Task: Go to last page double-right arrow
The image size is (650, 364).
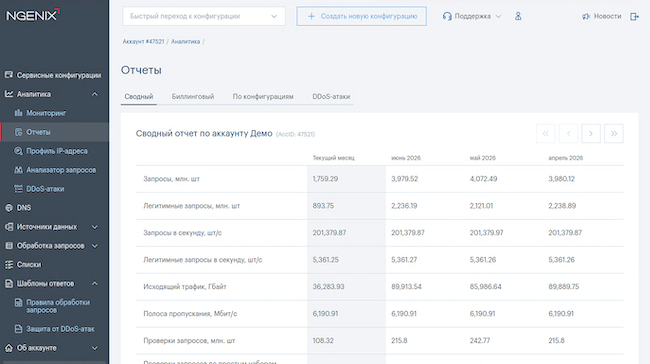Action: point(614,133)
